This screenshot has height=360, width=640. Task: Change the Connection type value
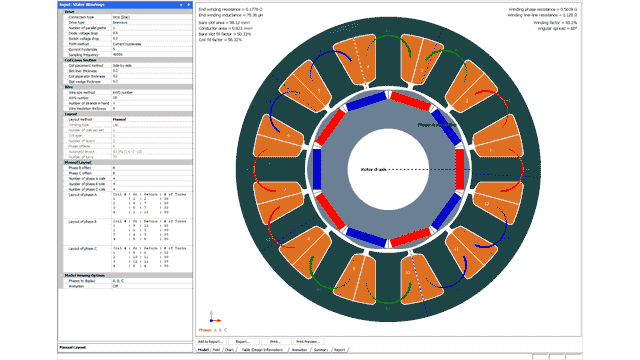tap(151, 17)
